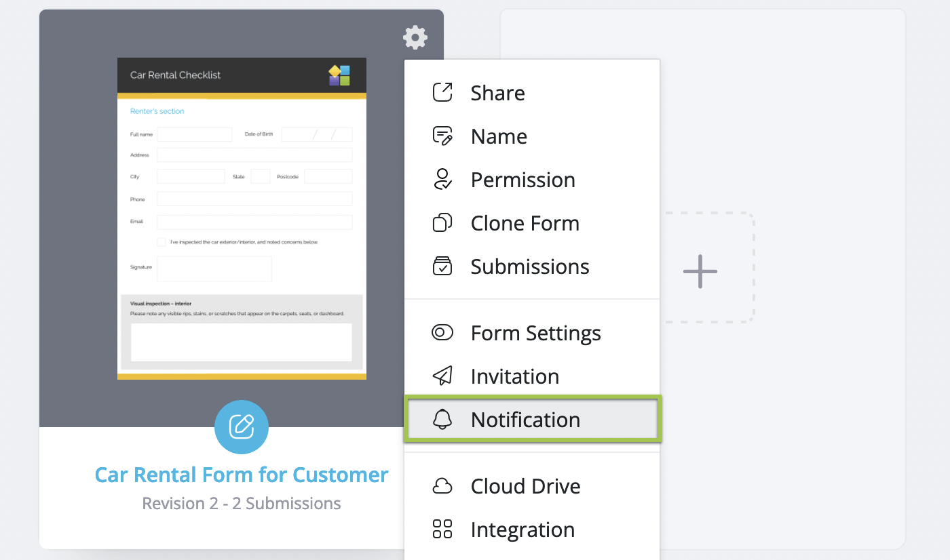Click the plus to add new form

[x=700, y=272]
